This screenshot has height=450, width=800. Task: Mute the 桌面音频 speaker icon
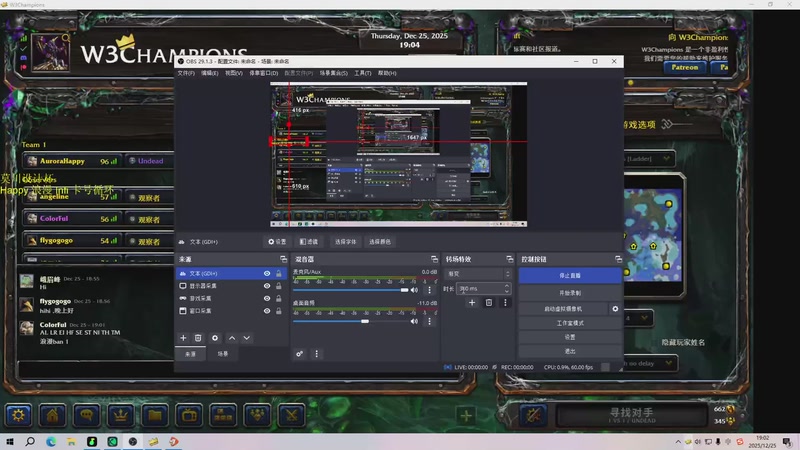pos(414,321)
